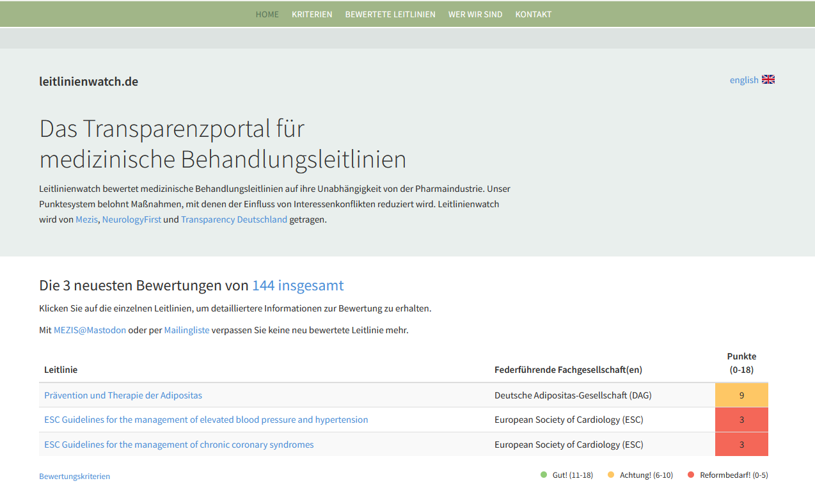The width and height of the screenshot is (815, 504).
Task: Open the Bewertungskriterien link below table
Action: pyautogui.click(x=74, y=476)
